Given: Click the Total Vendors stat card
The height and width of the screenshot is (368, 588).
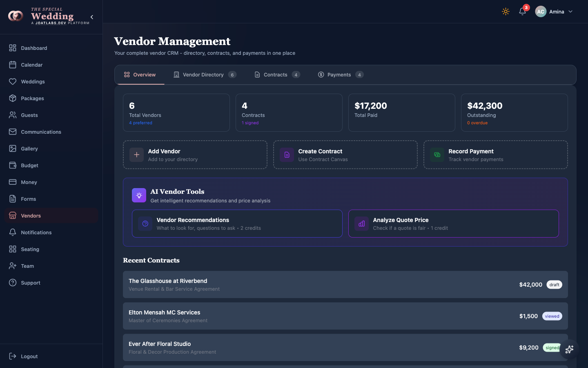Looking at the screenshot, I should click(x=176, y=113).
